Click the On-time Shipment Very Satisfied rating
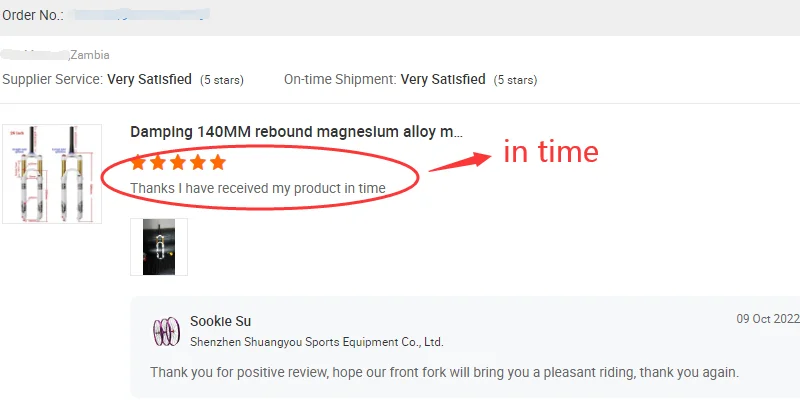Viewport: 800px width, 400px height. click(443, 79)
